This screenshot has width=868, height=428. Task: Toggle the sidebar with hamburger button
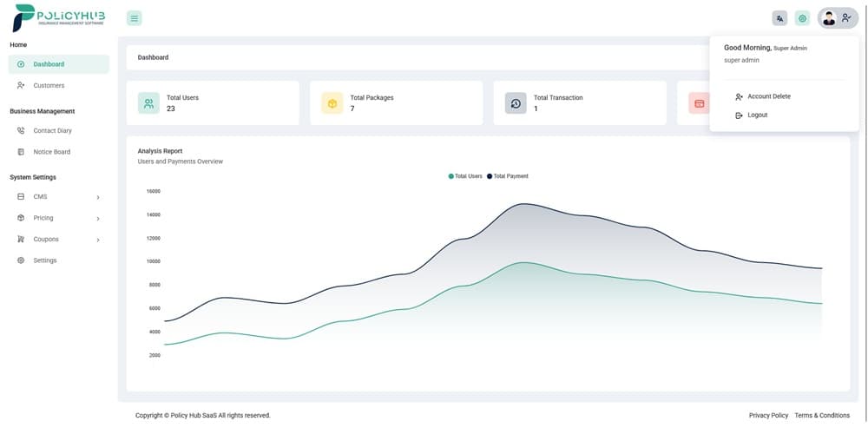click(134, 18)
